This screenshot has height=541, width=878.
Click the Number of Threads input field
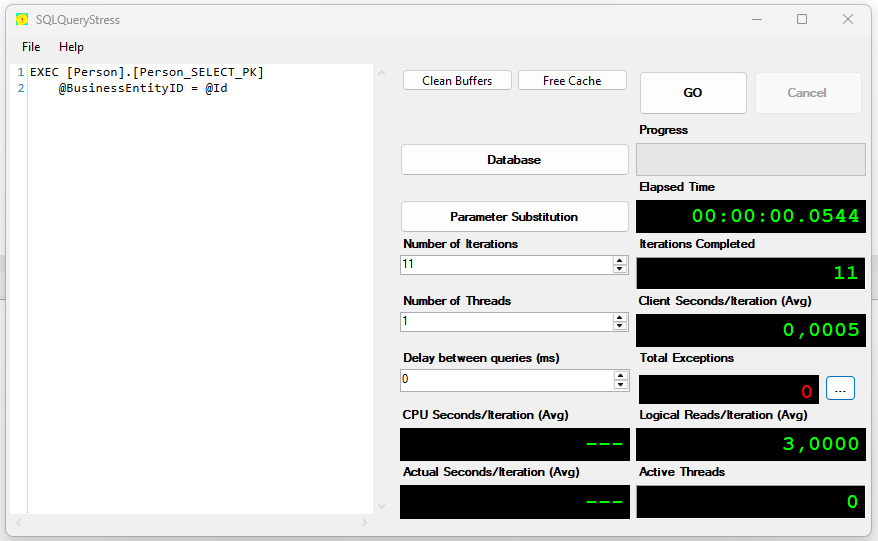(x=505, y=322)
